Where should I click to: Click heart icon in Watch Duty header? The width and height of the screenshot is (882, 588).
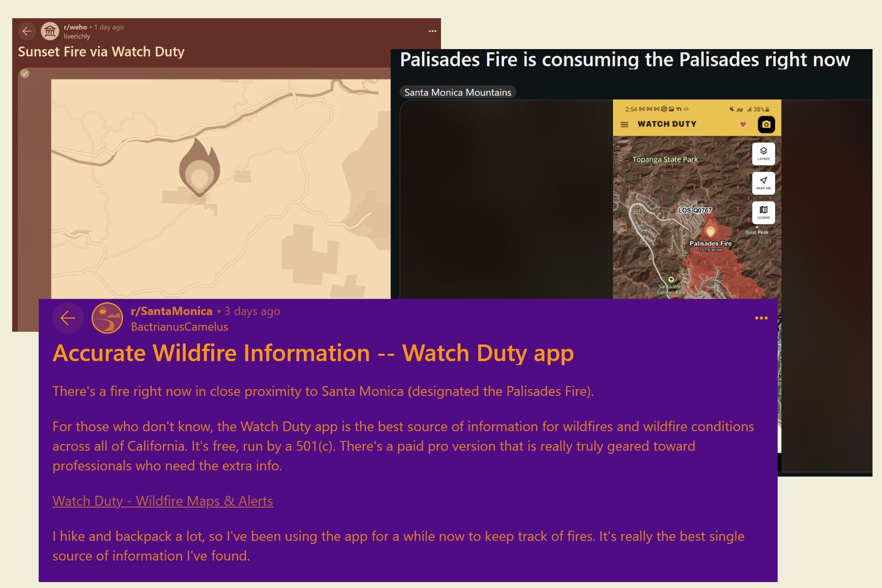click(743, 125)
